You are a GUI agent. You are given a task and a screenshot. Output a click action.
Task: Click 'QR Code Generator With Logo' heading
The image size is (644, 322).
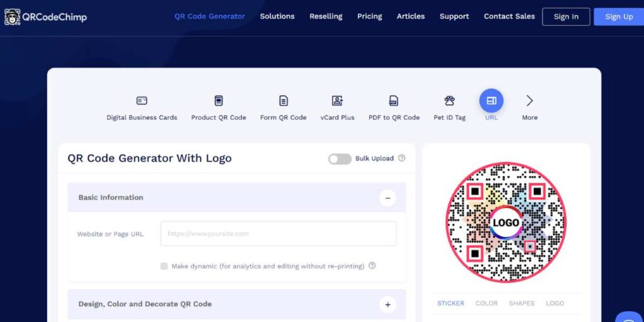point(150,158)
